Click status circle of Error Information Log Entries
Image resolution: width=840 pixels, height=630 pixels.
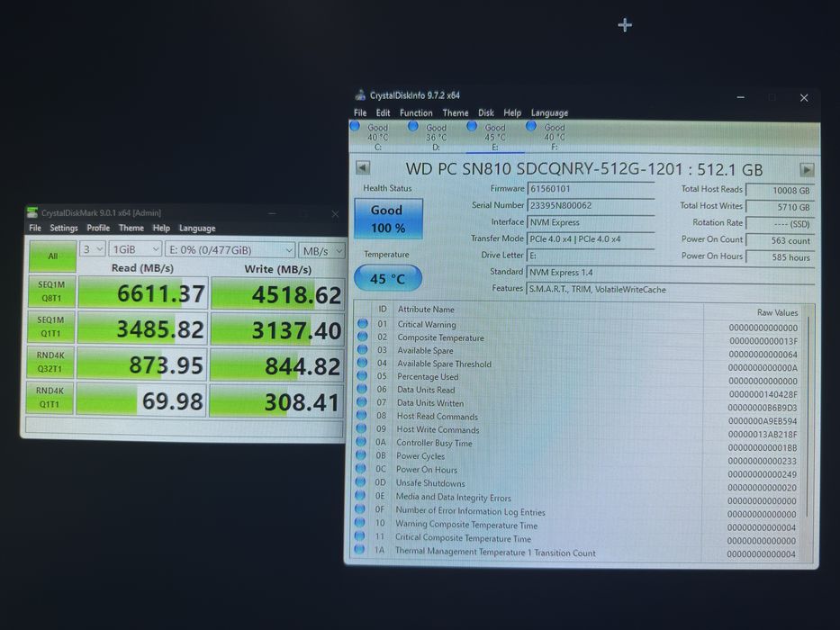360,508
